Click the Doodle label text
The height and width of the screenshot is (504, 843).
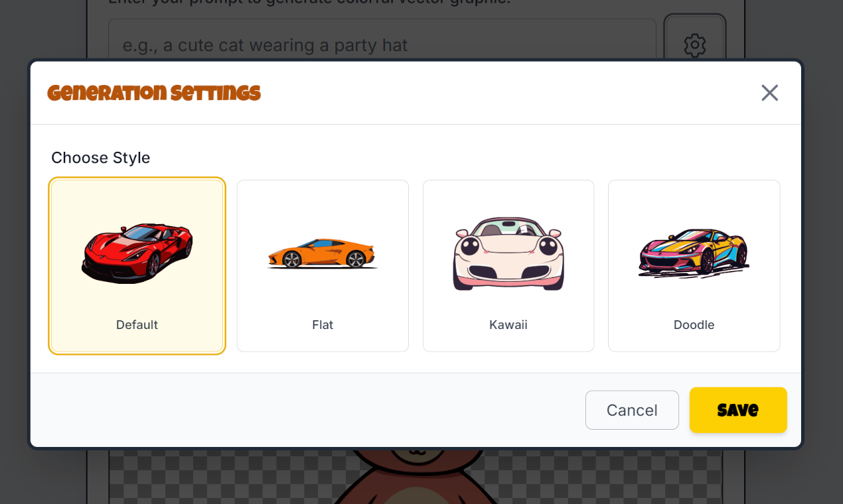pyautogui.click(x=694, y=325)
